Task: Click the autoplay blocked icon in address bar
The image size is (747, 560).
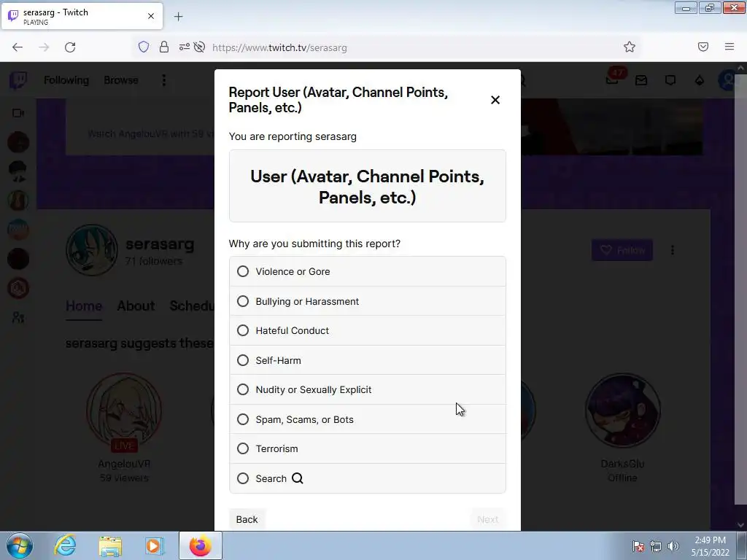Action: pos(200,47)
